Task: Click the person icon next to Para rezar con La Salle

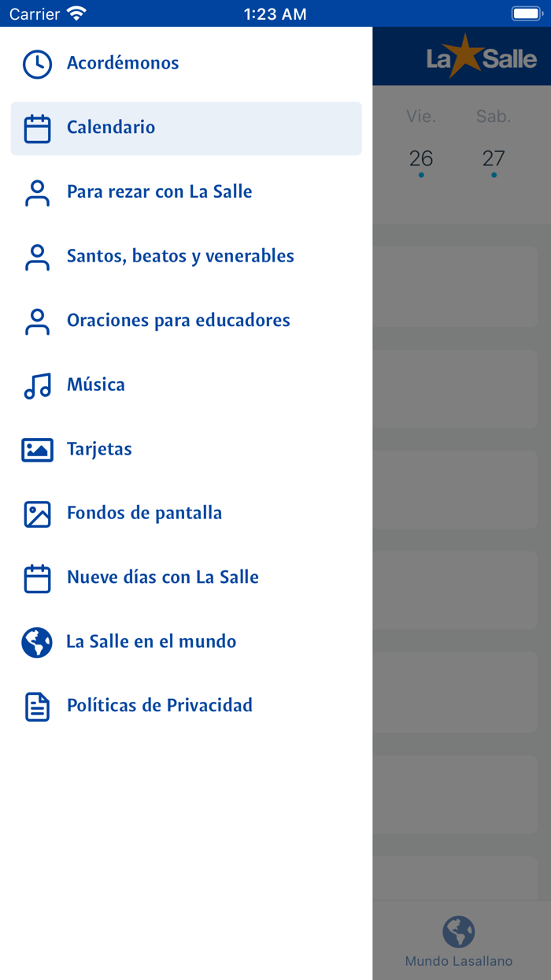Action: 36,191
